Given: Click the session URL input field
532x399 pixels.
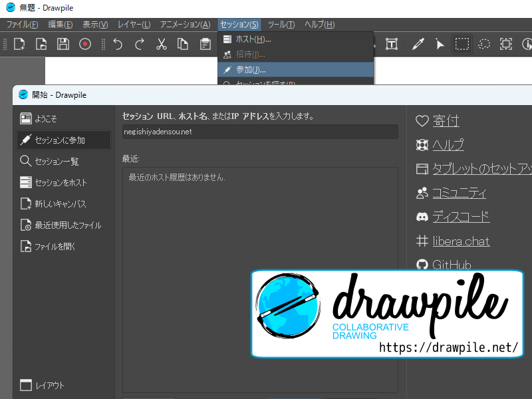Looking at the screenshot, I should tap(260, 132).
